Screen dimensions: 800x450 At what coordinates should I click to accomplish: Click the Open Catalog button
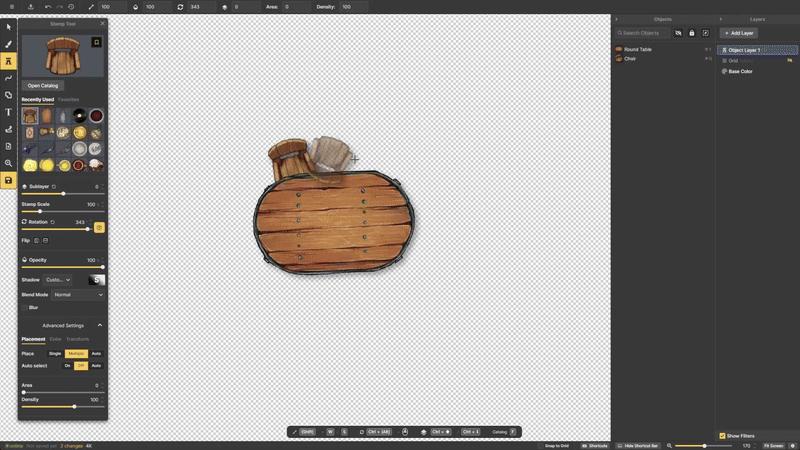point(43,85)
